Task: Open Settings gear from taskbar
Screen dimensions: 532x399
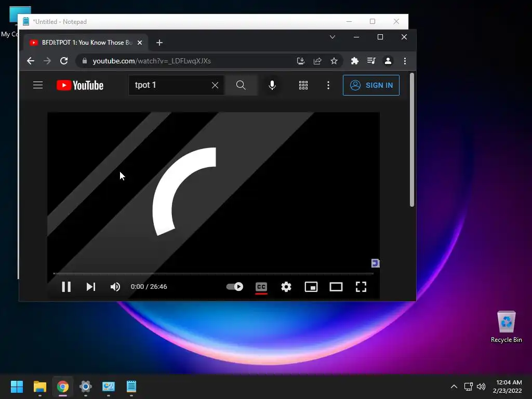Action: pos(86,387)
